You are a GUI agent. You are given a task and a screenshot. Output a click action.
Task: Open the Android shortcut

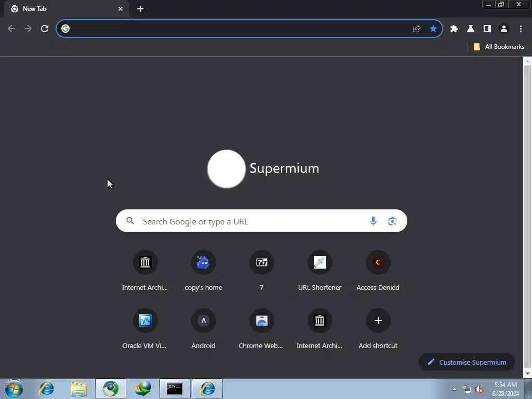(203, 329)
